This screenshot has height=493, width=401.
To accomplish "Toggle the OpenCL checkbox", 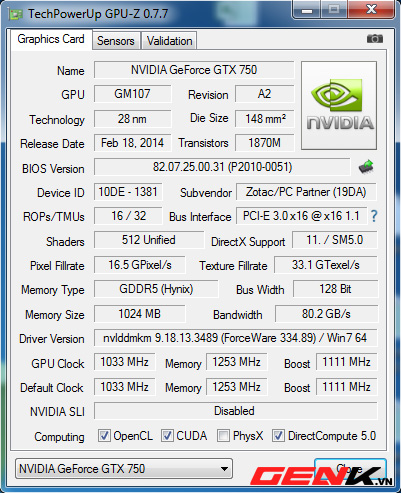I will [x=104, y=435].
